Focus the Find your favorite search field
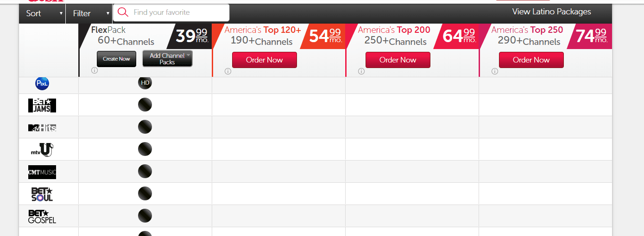This screenshot has height=236, width=644. (x=171, y=12)
